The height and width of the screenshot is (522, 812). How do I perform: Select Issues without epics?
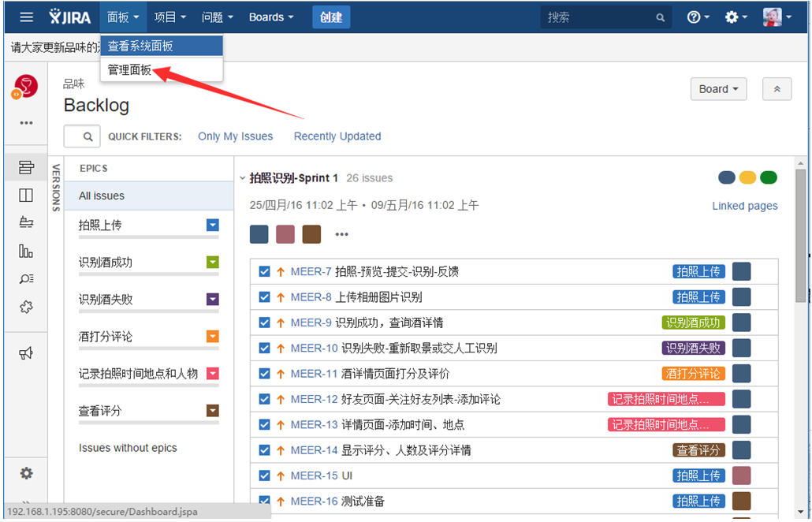click(128, 448)
